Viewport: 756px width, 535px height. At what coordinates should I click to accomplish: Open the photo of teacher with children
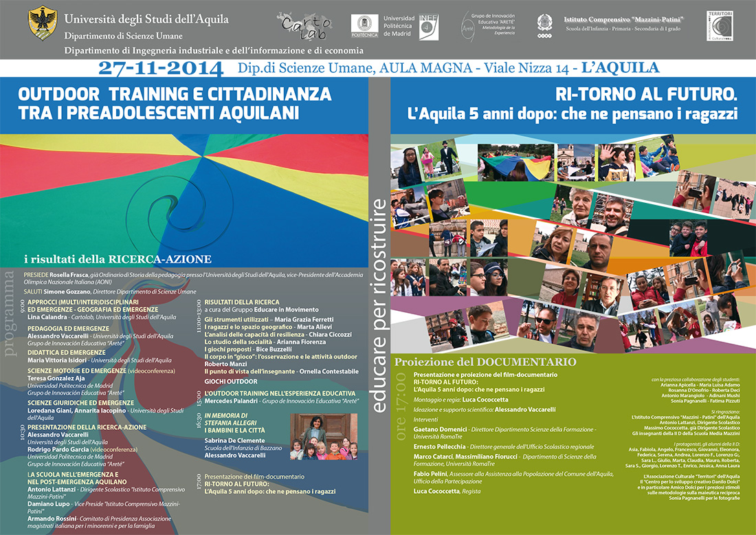(323, 437)
